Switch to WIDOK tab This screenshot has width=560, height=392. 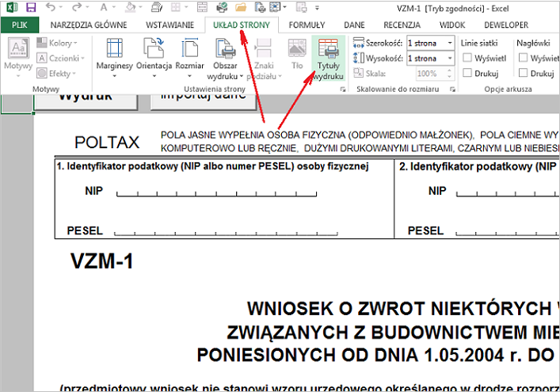452,25
